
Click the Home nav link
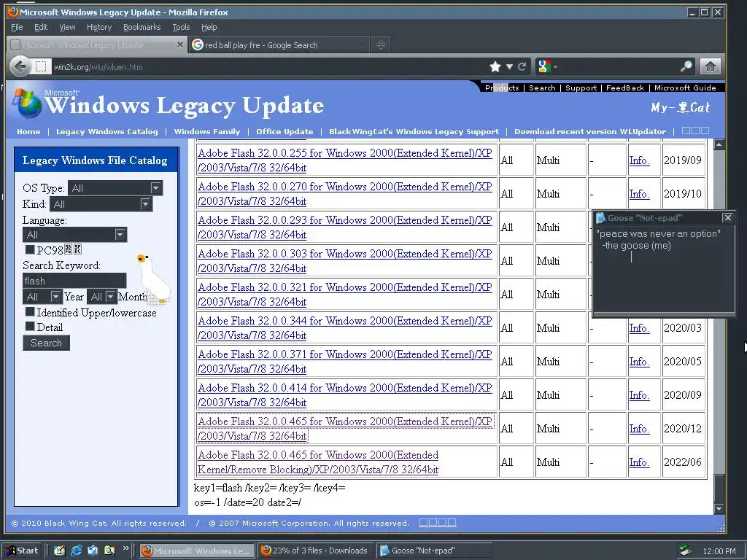(28, 132)
